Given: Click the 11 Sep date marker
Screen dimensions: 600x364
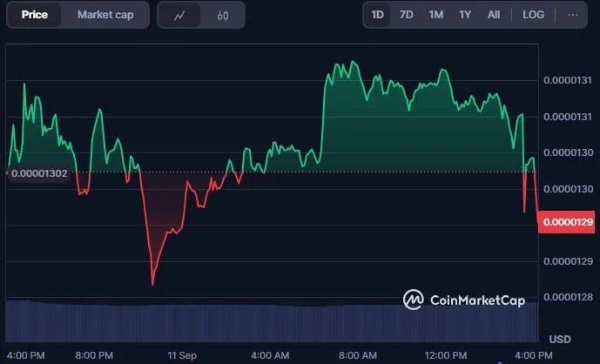Looking at the screenshot, I should (x=183, y=354).
